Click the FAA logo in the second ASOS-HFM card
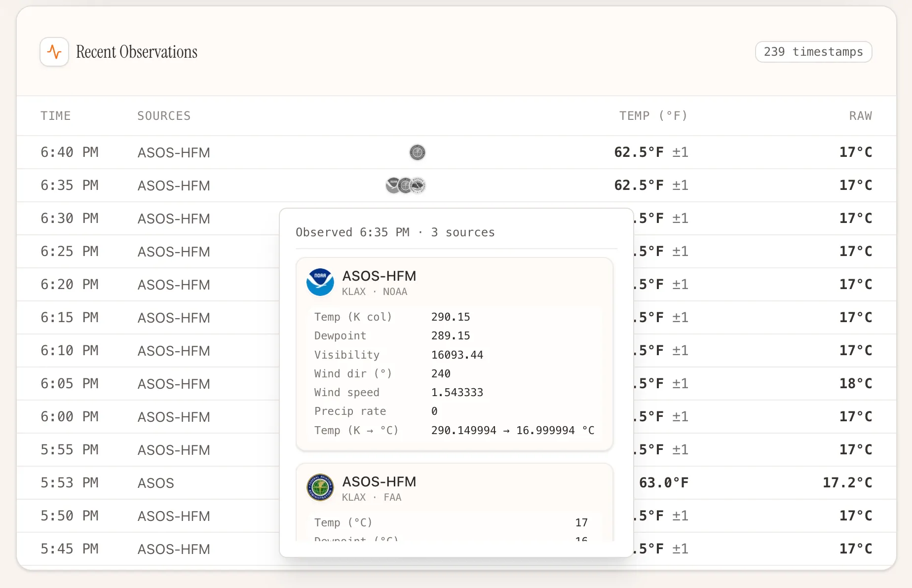912x588 pixels. coord(320,488)
